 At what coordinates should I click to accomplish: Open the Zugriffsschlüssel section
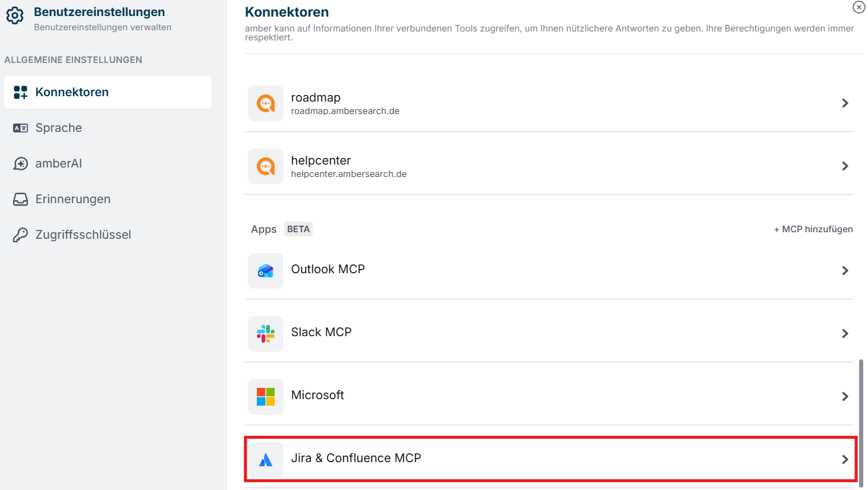pos(108,235)
